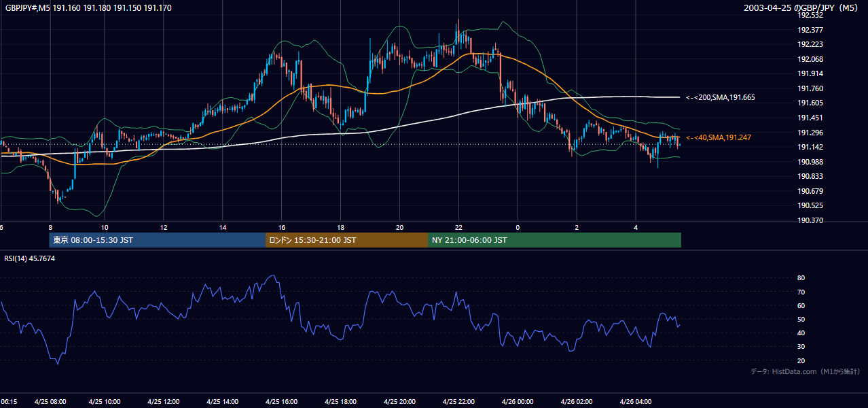The image size is (868, 408).
Task: Click price axis value 192.068
Action: point(810,59)
